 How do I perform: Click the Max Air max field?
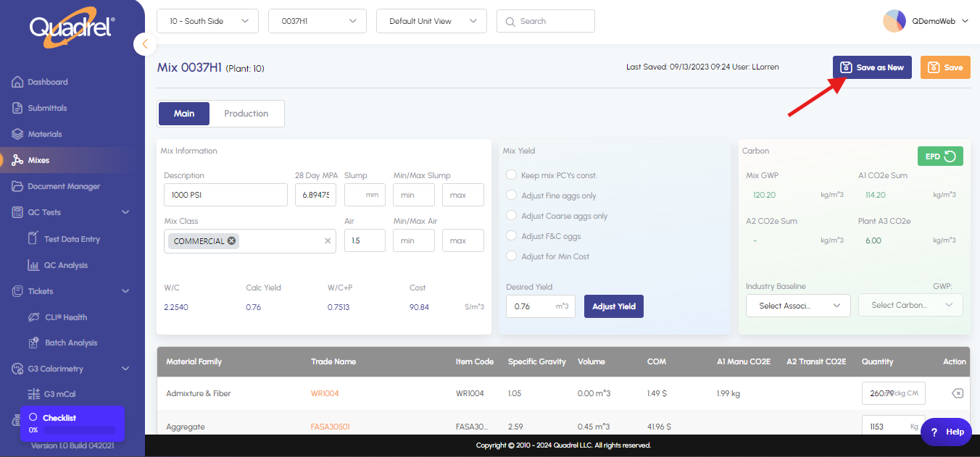pos(463,240)
